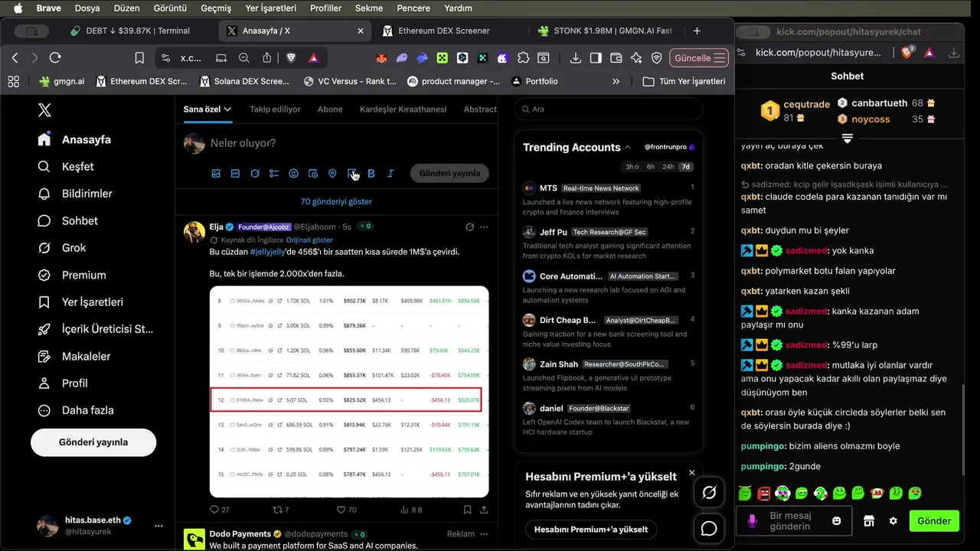Image resolution: width=980 pixels, height=551 pixels.
Task: Add a poll to the post
Action: click(274, 174)
